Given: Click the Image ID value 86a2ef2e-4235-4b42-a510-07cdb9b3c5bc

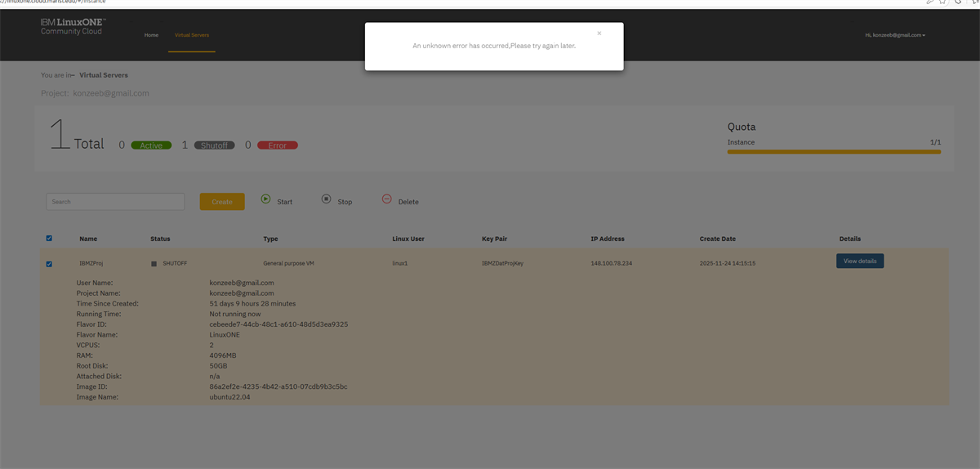Looking at the screenshot, I should coord(278,386).
